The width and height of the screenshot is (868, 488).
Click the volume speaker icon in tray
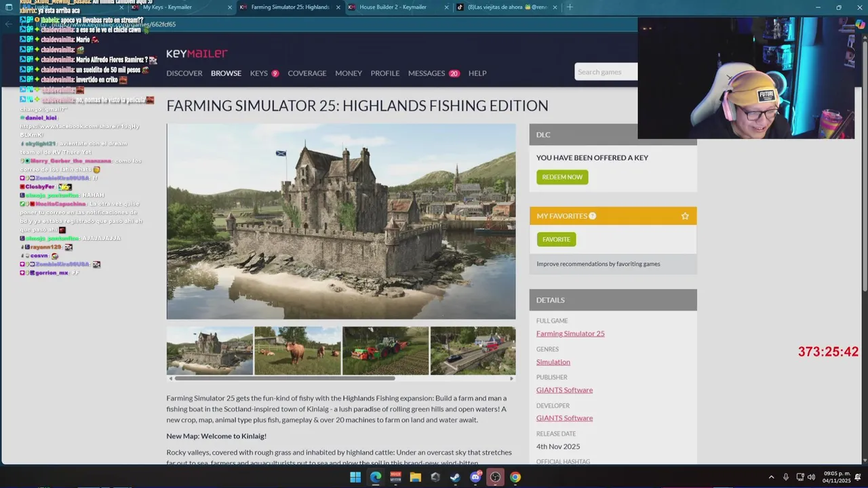click(x=812, y=477)
